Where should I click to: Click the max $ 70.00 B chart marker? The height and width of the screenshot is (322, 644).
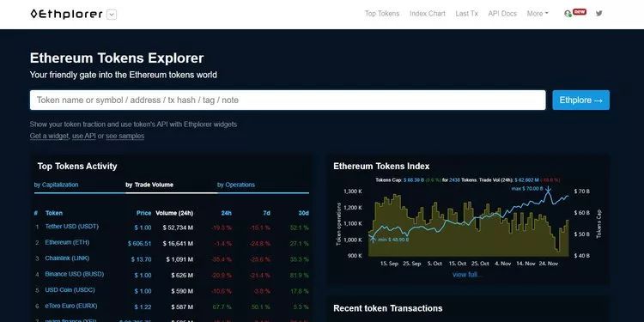[x=527, y=189]
